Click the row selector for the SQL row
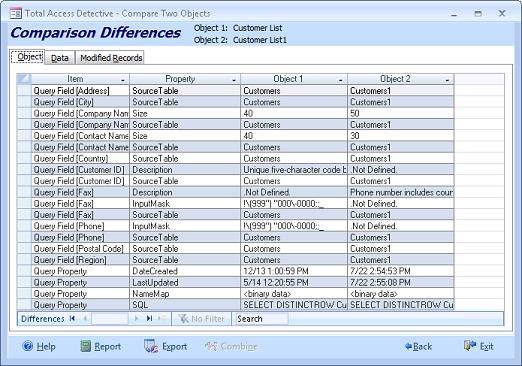This screenshot has height=366, width=522. pos(24,305)
